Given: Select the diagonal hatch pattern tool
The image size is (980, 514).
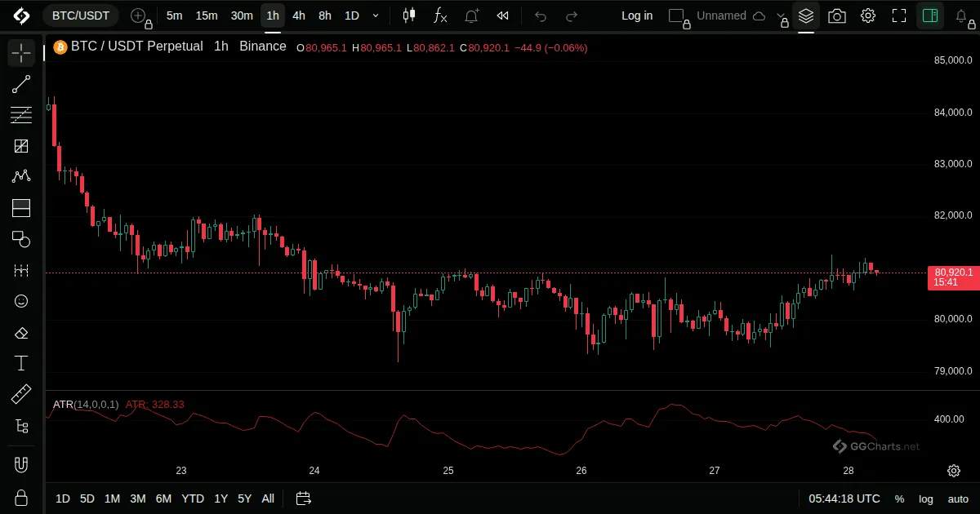Looking at the screenshot, I should [21, 146].
